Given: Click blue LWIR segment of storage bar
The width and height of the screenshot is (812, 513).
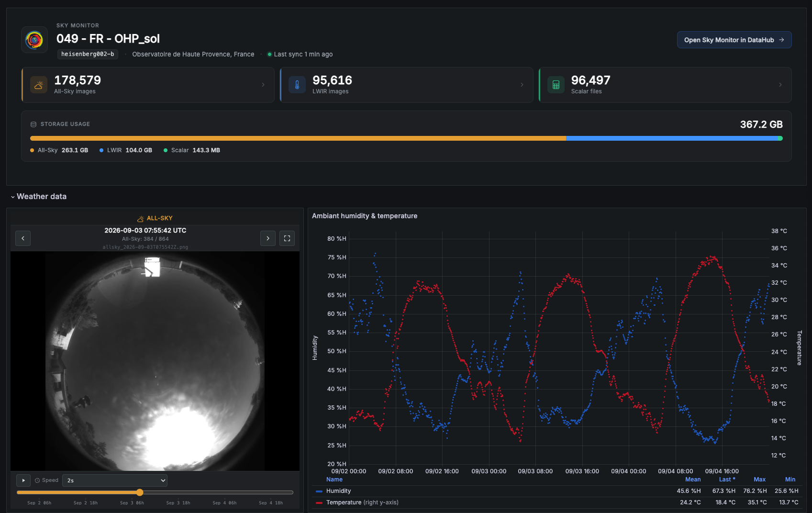Looking at the screenshot, I should [672, 138].
